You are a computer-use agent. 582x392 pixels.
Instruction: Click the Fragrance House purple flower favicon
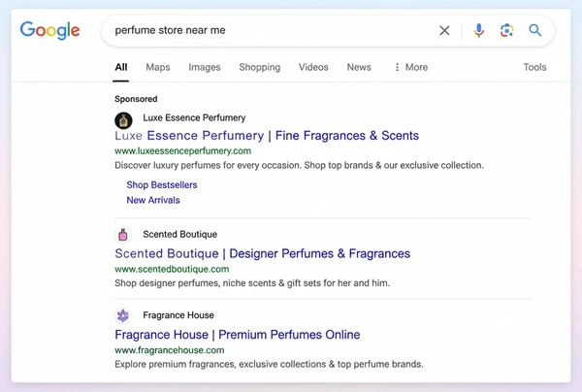point(123,315)
